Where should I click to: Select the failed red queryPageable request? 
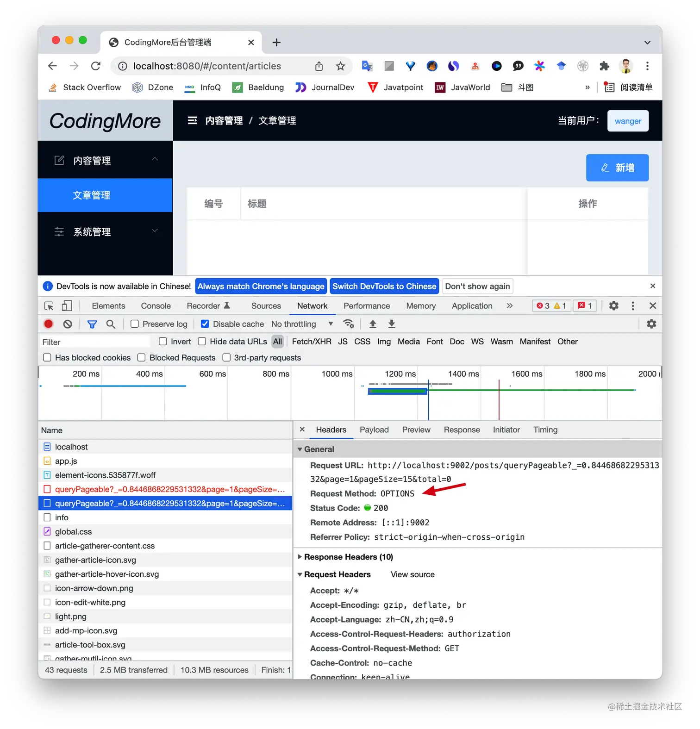tap(165, 489)
